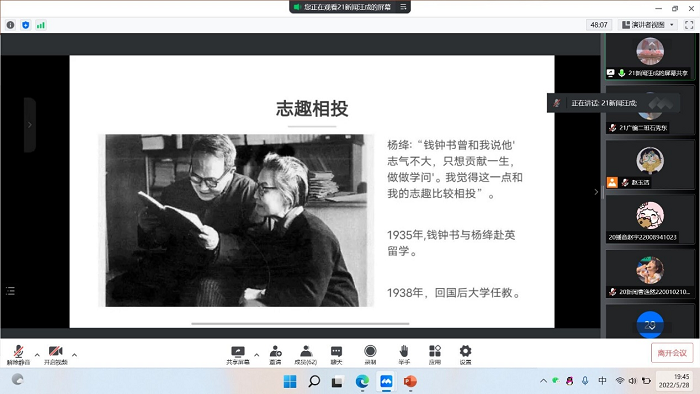Expand video options arrow beside camera

(75, 355)
